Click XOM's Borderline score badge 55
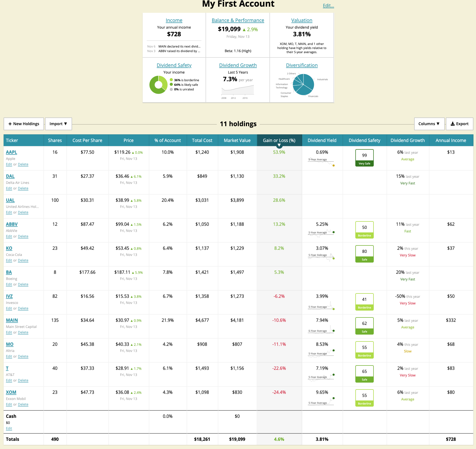Screen dimensions: 476x449 click(x=364, y=398)
